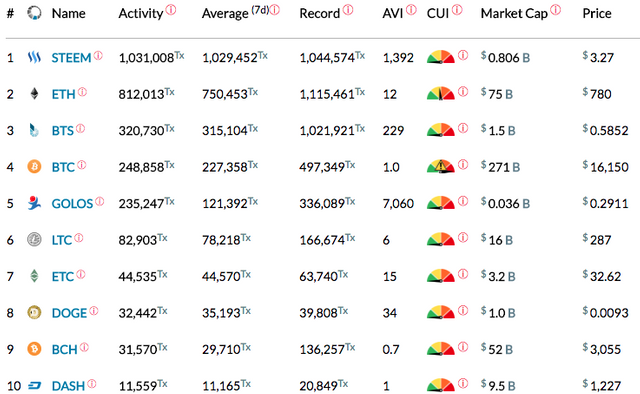Image resolution: width=640 pixels, height=394 pixels.
Task: Sort table by Name column header
Action: click(x=69, y=13)
